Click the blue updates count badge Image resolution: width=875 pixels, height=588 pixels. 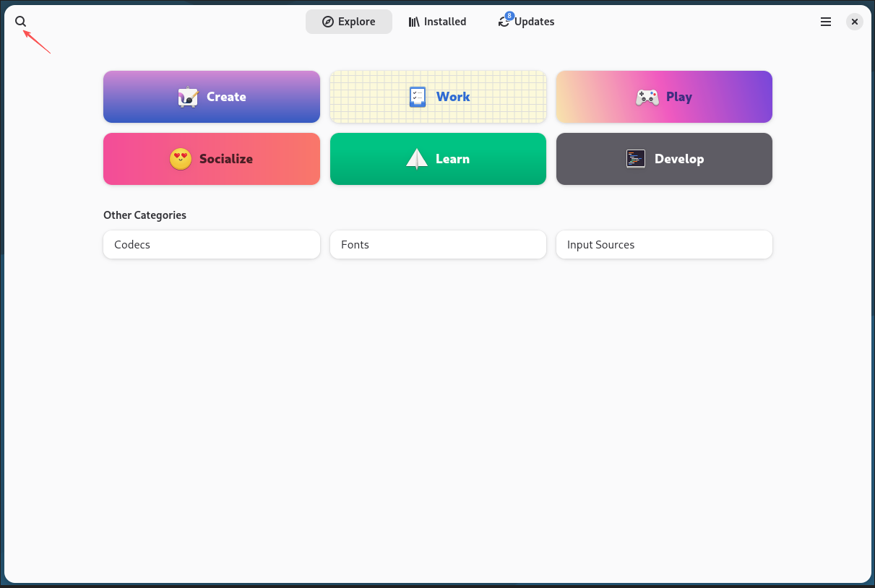click(x=509, y=16)
